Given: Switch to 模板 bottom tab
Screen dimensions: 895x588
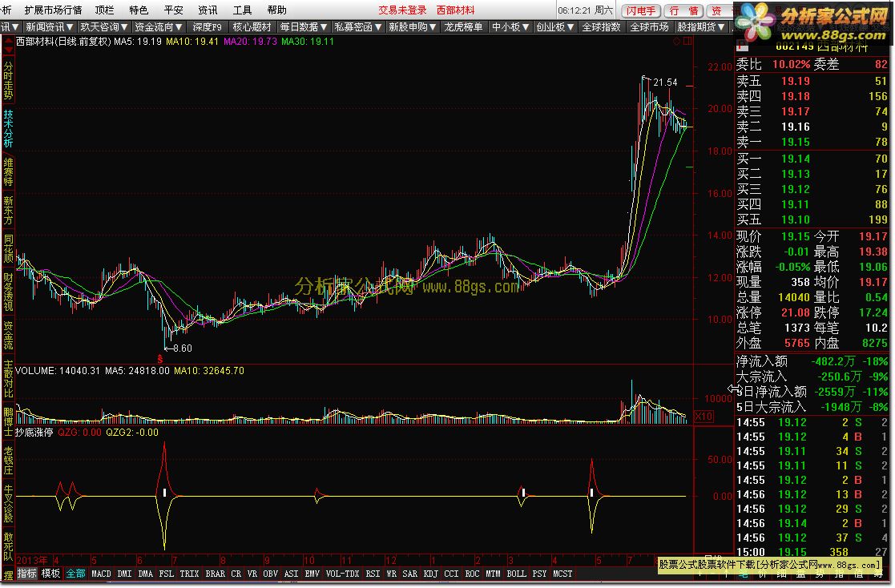Looking at the screenshot, I should 50,573.
